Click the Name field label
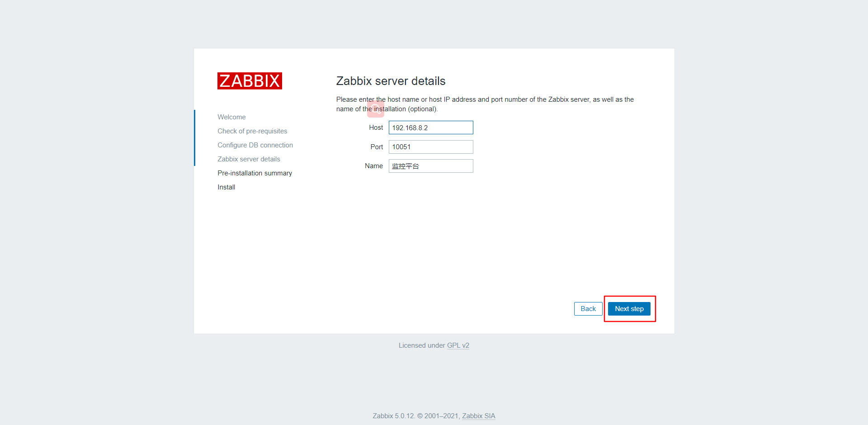This screenshot has width=868, height=425. tap(373, 166)
